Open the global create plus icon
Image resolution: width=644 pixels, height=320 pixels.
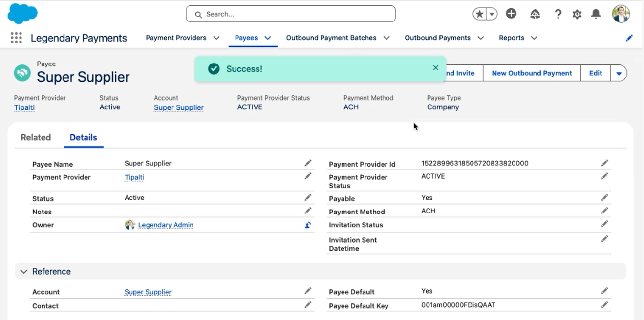[511, 14]
